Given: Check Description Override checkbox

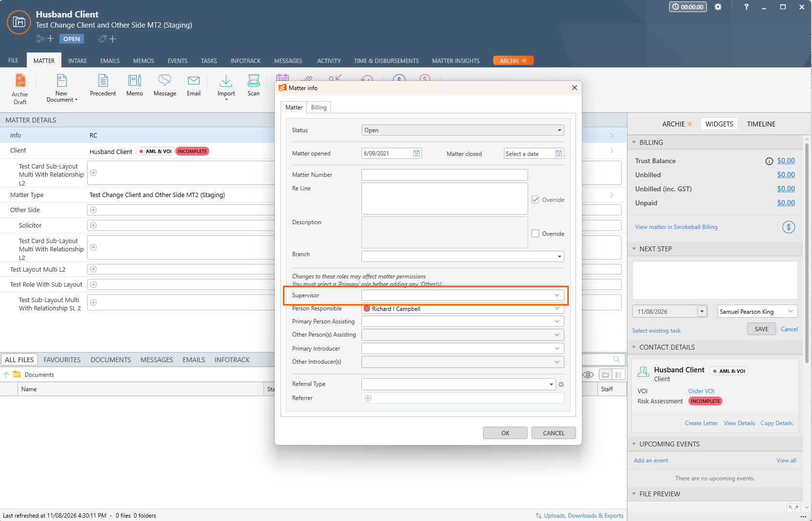Looking at the screenshot, I should click(535, 233).
